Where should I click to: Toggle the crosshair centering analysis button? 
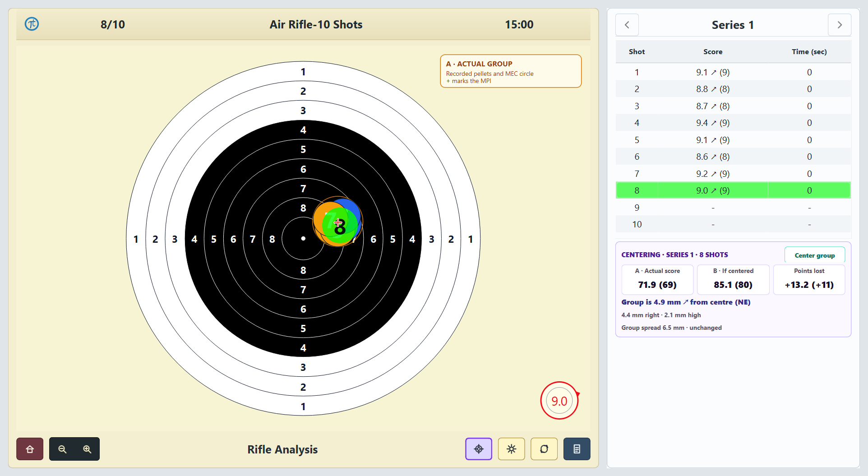(479, 449)
